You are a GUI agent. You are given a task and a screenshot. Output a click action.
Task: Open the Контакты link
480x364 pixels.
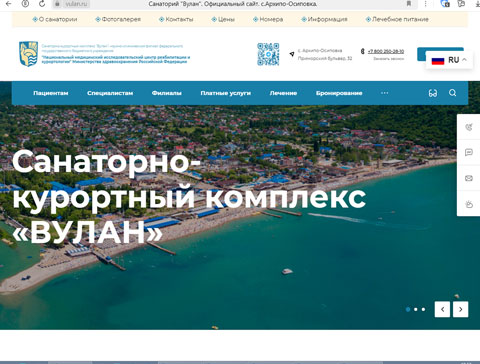point(176,19)
